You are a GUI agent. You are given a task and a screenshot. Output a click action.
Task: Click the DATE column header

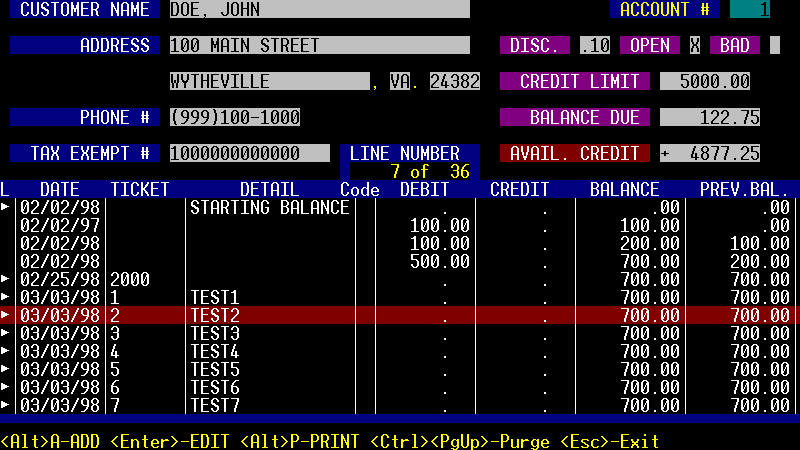[x=60, y=189]
